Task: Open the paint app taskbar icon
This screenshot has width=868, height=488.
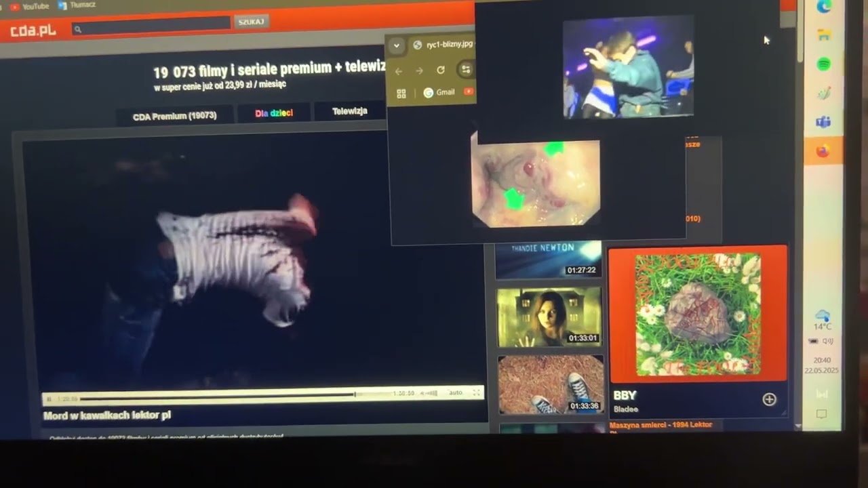Action: pos(823,94)
